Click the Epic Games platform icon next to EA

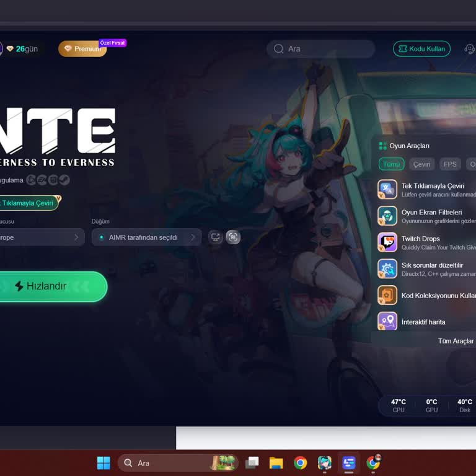tap(53, 180)
